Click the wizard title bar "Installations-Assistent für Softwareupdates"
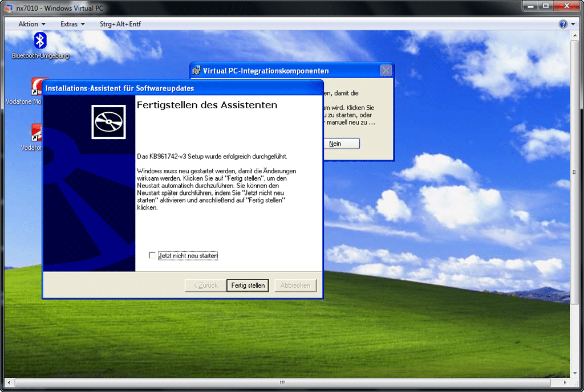Viewport: 584px width, 392px height. 183,88
